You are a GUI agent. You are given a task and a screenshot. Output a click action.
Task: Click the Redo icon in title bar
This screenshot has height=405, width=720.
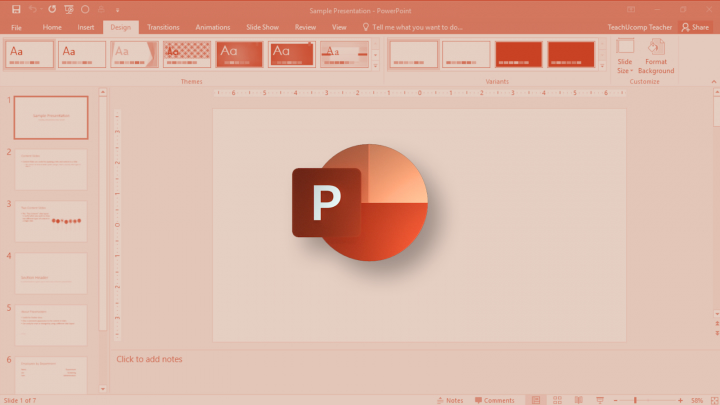click(52, 9)
